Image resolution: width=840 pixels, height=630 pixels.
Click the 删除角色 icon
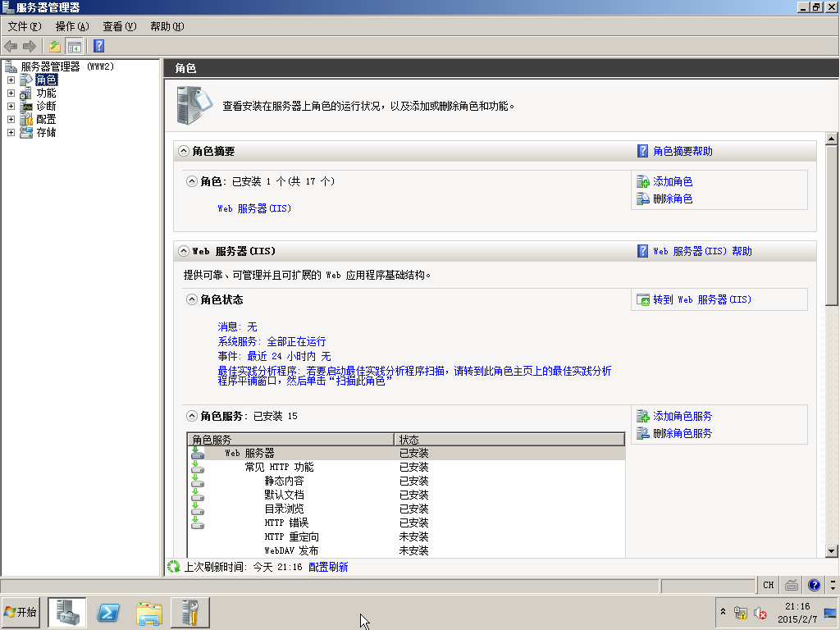[643, 199]
